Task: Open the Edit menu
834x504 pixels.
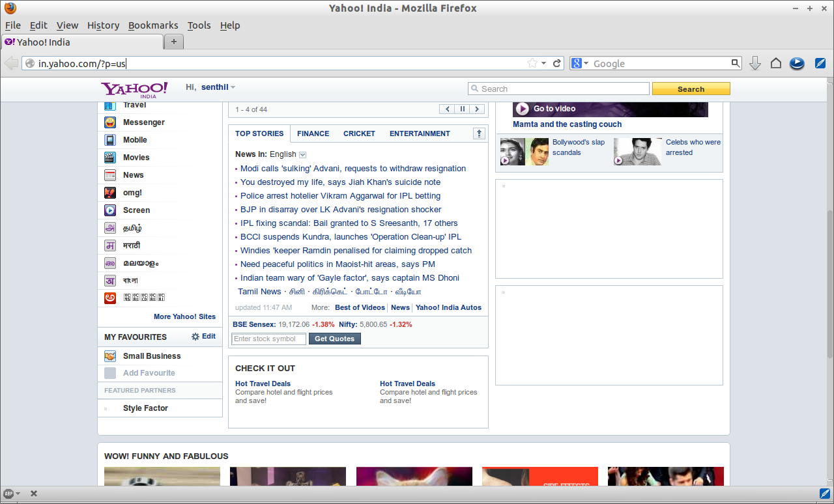Action: (38, 25)
